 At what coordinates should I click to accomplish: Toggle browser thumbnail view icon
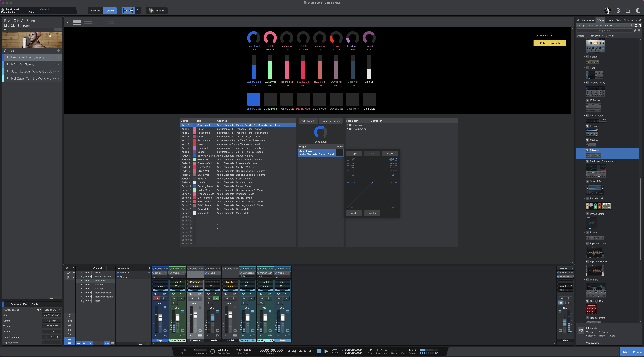[636, 25]
